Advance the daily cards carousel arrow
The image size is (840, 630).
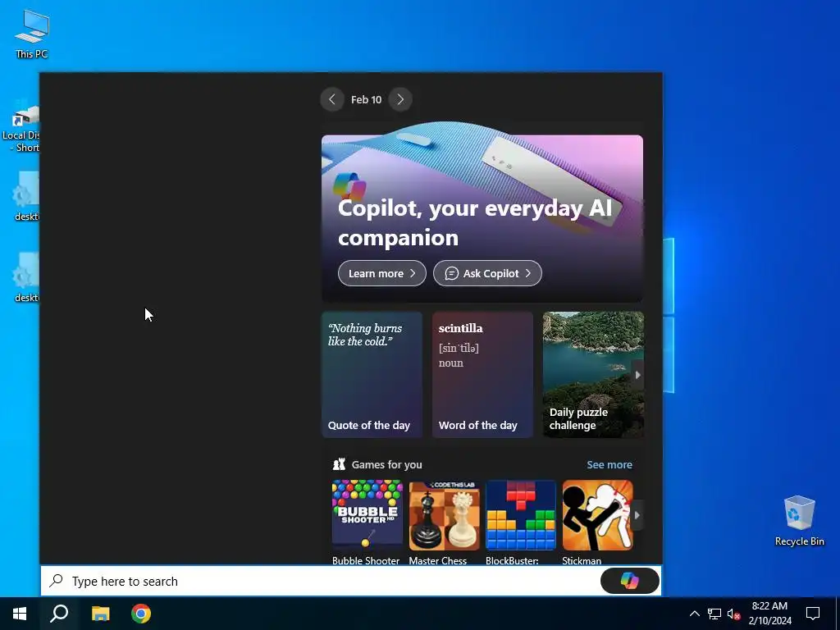637,375
